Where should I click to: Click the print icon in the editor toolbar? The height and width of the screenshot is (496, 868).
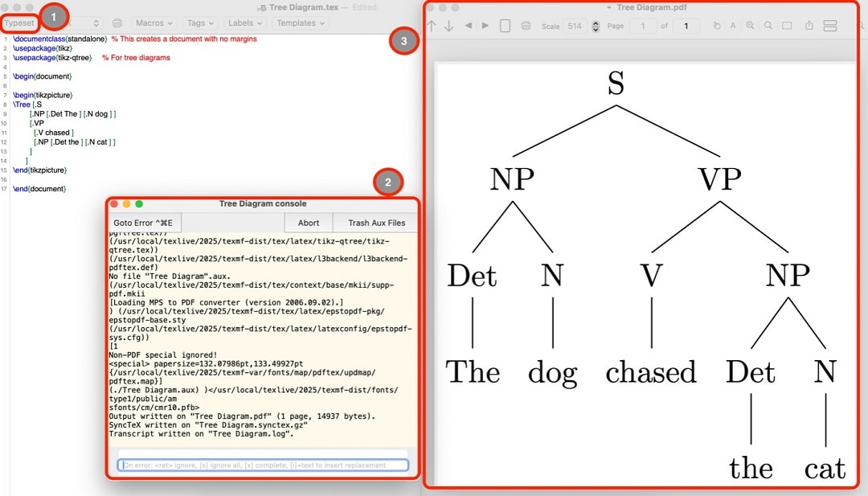pyautogui.click(x=117, y=23)
